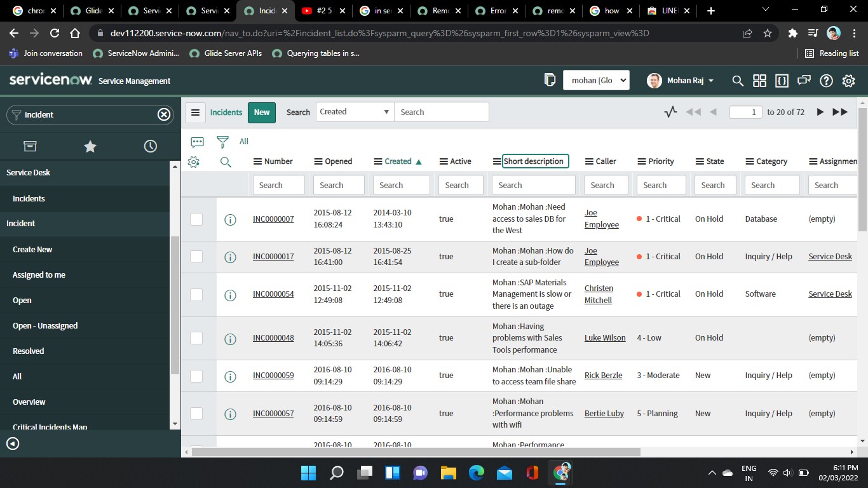Open the Resolved module in navigator
Viewport: 868px width, 488px height.
[29, 351]
